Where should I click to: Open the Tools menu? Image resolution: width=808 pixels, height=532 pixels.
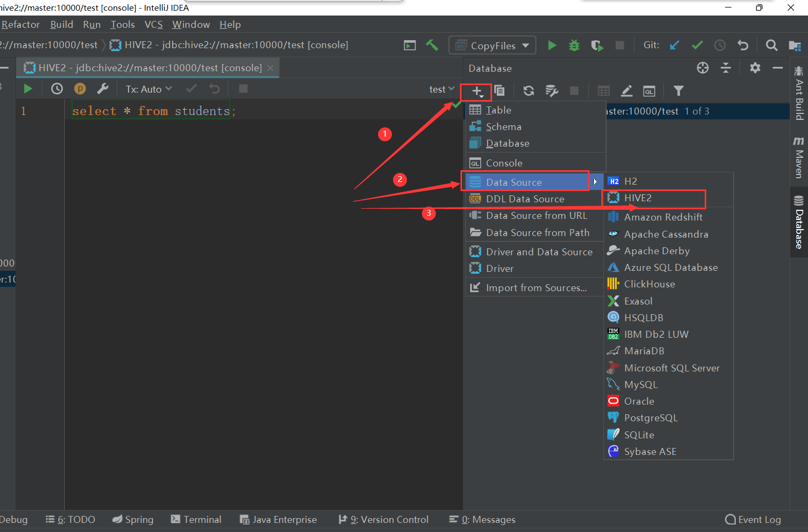coord(123,25)
